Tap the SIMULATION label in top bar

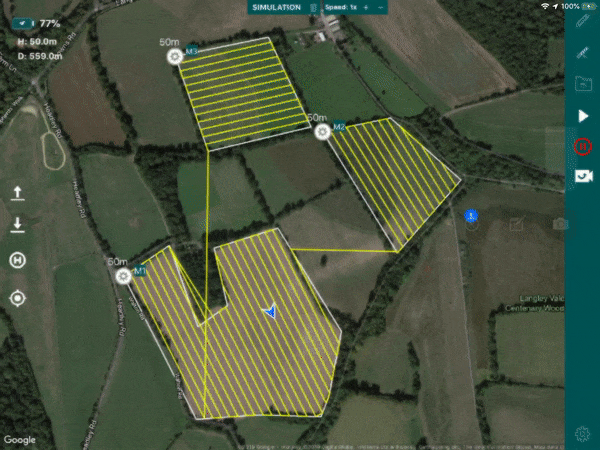point(276,7)
